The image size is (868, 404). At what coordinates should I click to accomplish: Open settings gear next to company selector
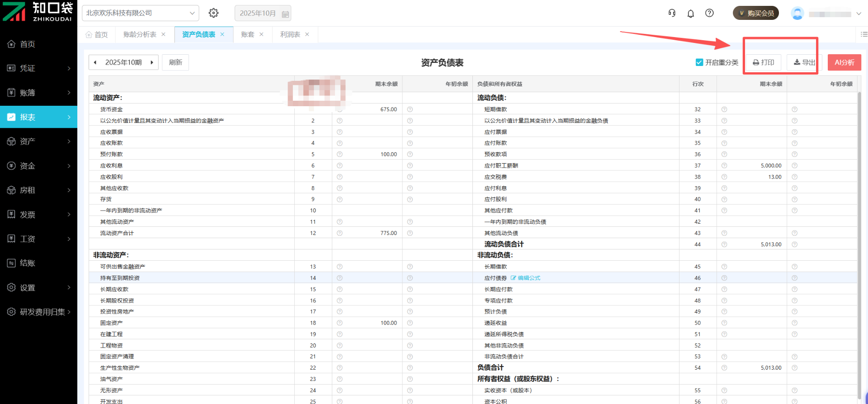(213, 13)
